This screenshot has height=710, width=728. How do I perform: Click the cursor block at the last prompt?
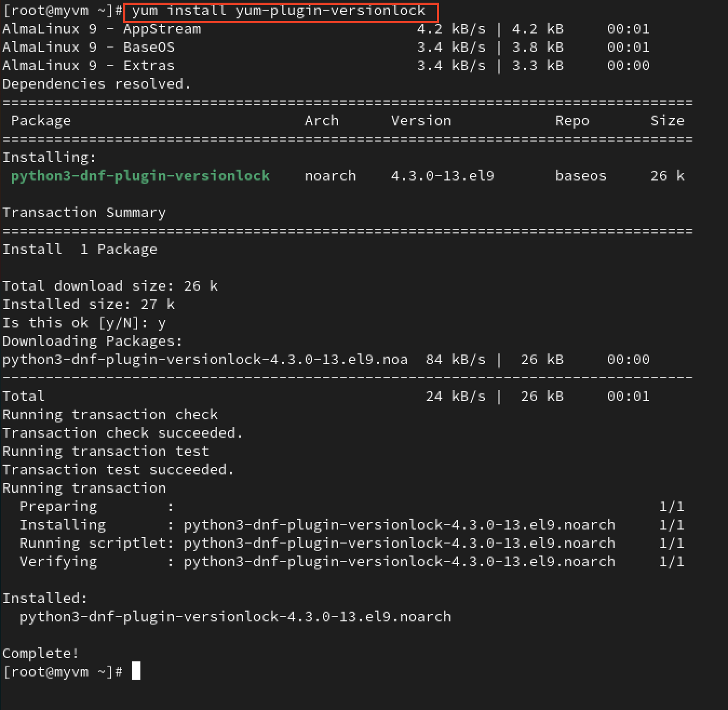[x=136, y=671]
